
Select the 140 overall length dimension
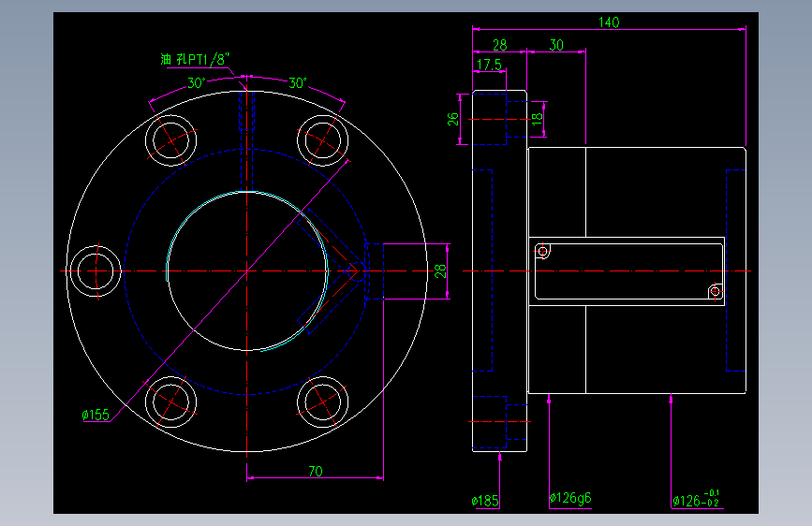coord(609,22)
